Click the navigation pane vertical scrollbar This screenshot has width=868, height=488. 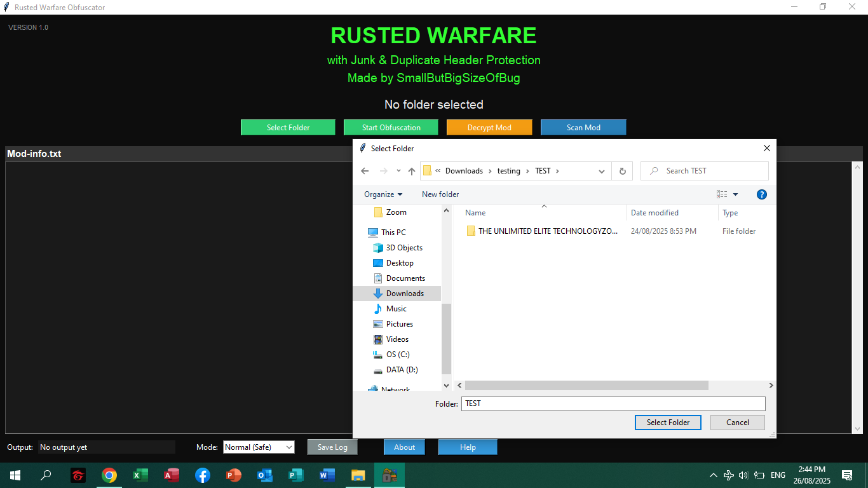click(x=446, y=339)
